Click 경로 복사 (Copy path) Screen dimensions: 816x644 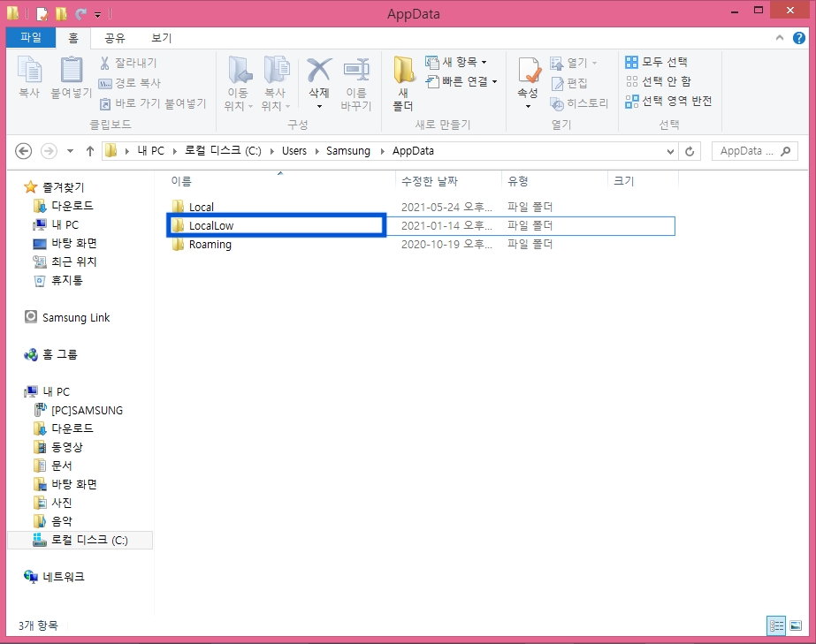[130, 83]
